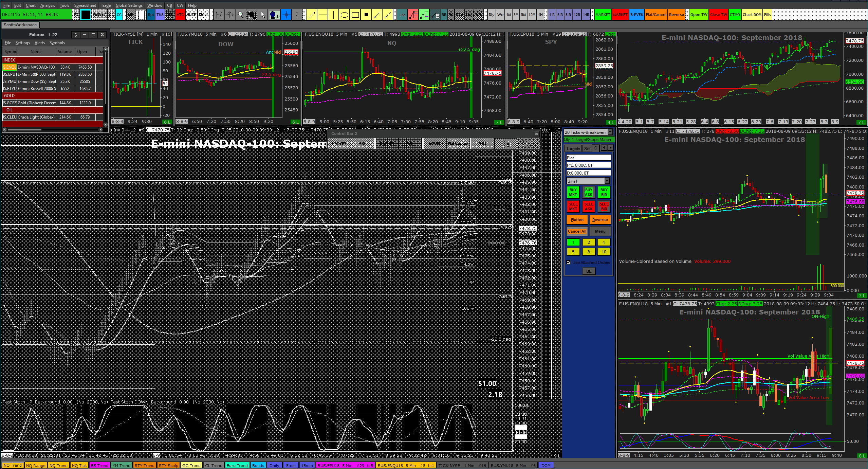Open the Global Settings menu

(129, 5)
